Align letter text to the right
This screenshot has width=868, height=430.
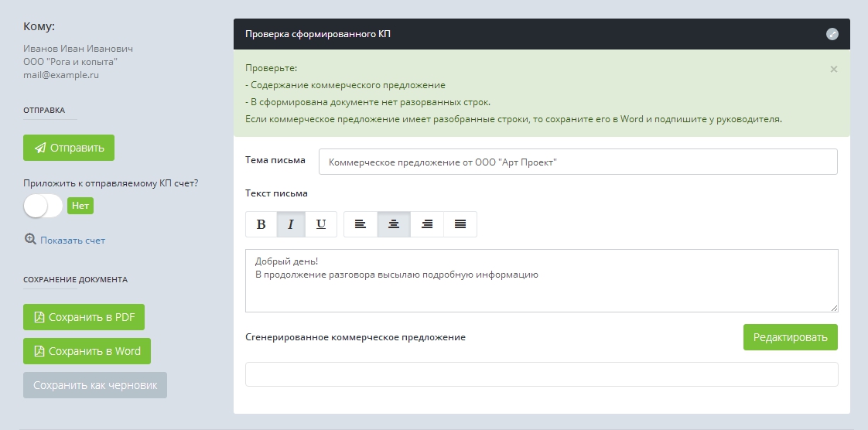(427, 224)
